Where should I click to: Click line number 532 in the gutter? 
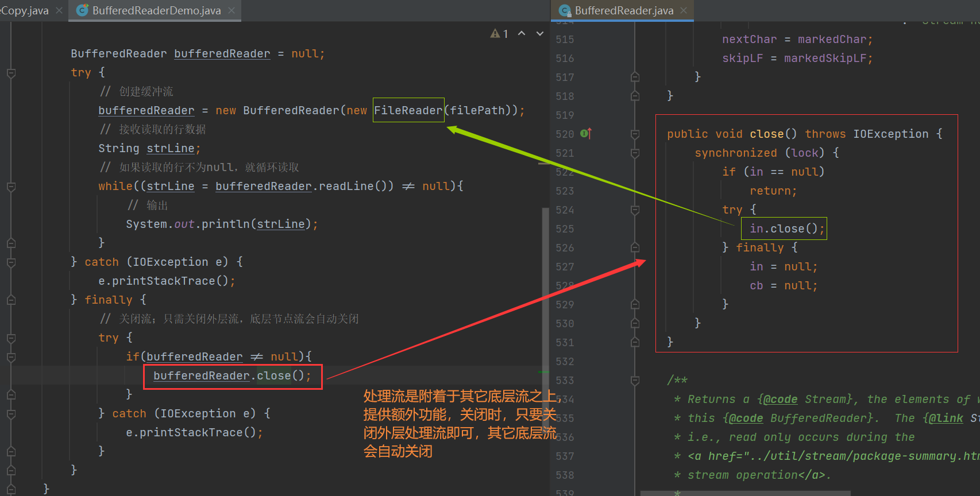[x=565, y=362]
